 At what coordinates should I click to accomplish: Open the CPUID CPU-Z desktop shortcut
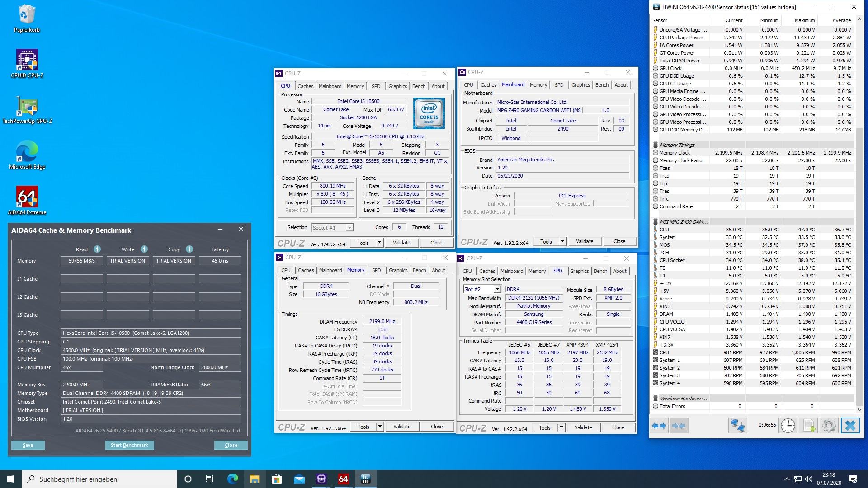(27, 64)
